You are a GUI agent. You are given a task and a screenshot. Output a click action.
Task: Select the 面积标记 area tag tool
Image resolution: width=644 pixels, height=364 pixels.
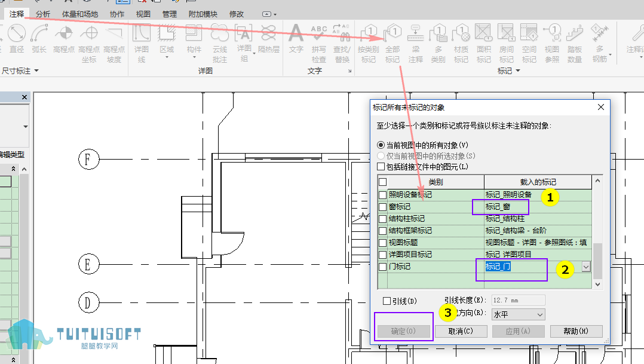click(x=483, y=43)
